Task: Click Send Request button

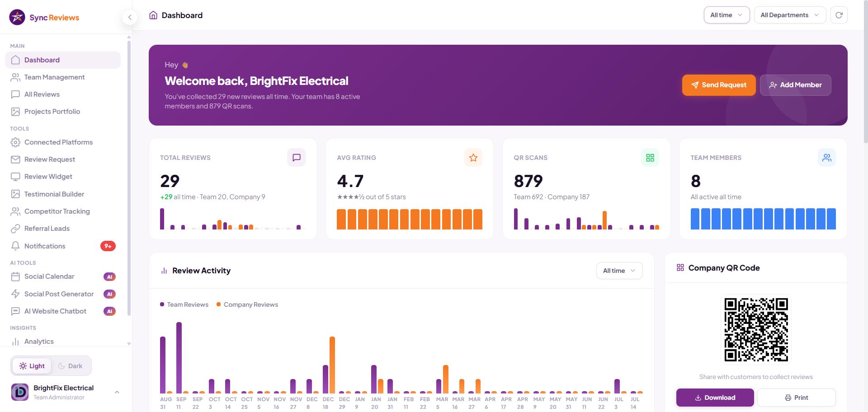Action: tap(719, 85)
